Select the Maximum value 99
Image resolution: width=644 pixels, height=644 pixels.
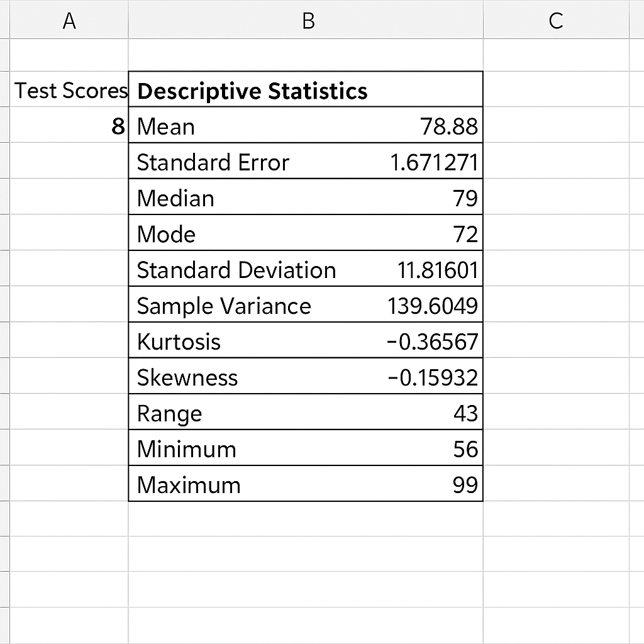(465, 485)
